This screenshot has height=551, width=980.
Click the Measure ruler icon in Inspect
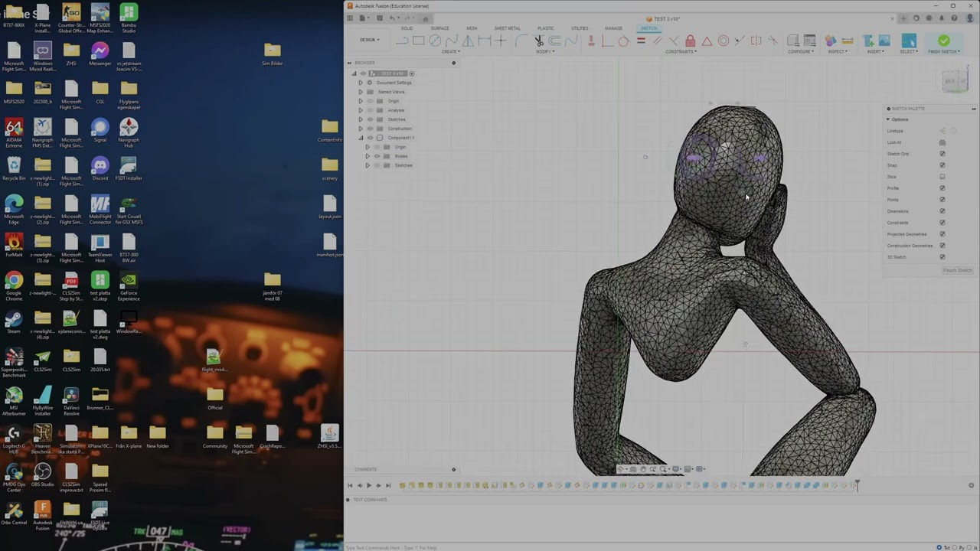coord(847,41)
